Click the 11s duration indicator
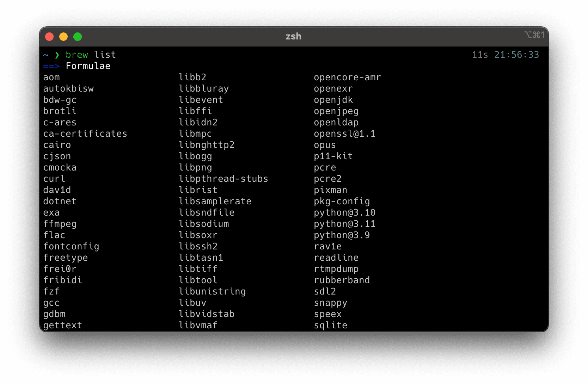Screen dimensions: 588x384 (x=480, y=55)
